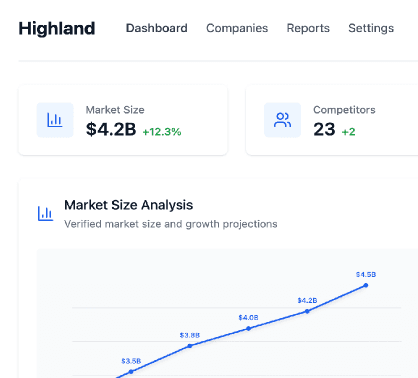Click the $3.8B chart data point
This screenshot has height=378, width=418.
tap(190, 346)
